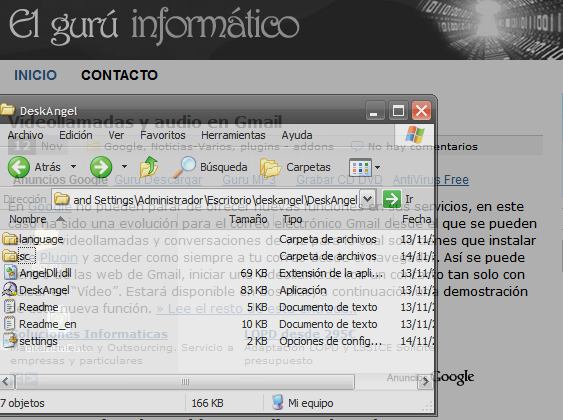Select the language folder icon
The width and height of the screenshot is (563, 420).
point(10,239)
